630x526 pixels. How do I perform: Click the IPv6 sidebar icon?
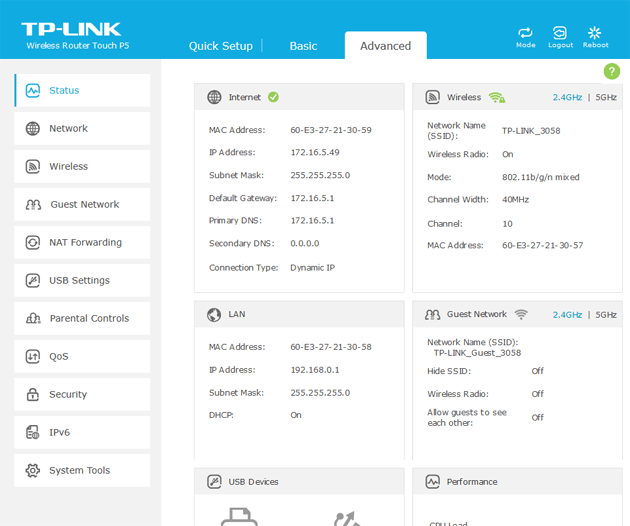(x=33, y=432)
